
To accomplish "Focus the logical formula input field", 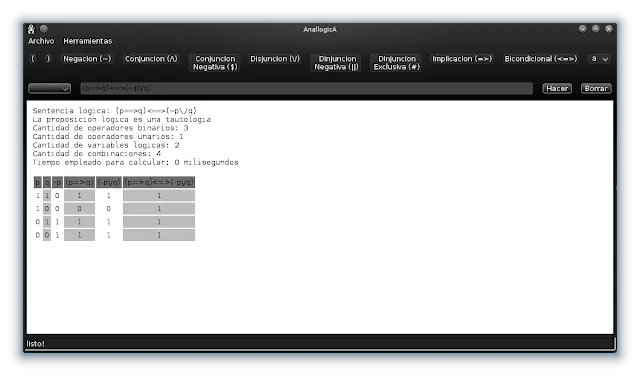I will 307,88.
